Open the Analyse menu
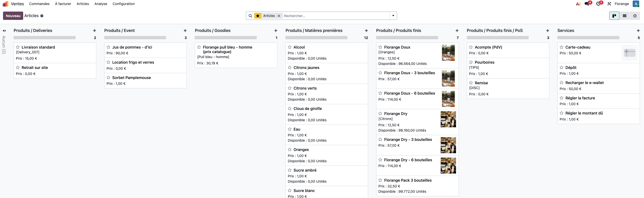The height and width of the screenshot is (198, 644). pos(101,4)
